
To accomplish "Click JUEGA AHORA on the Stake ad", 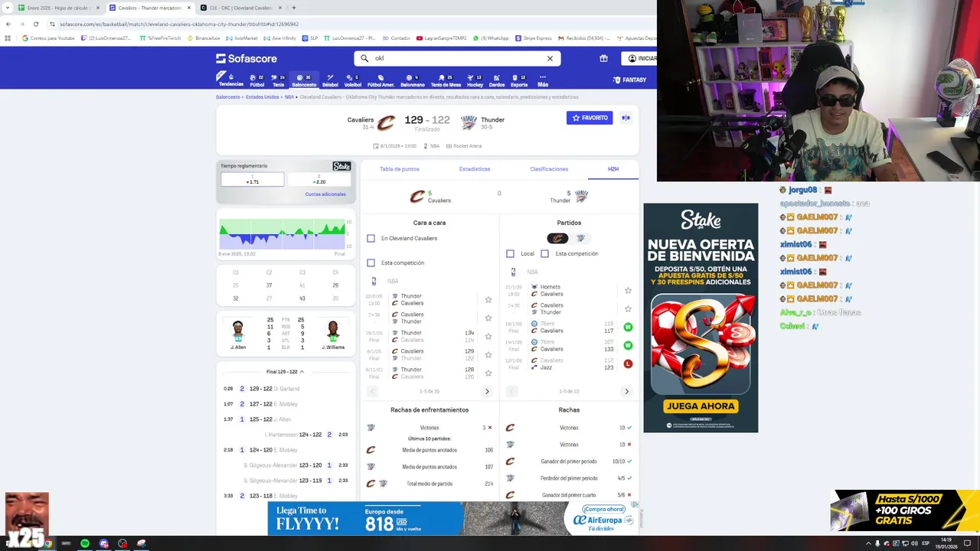I will click(701, 406).
